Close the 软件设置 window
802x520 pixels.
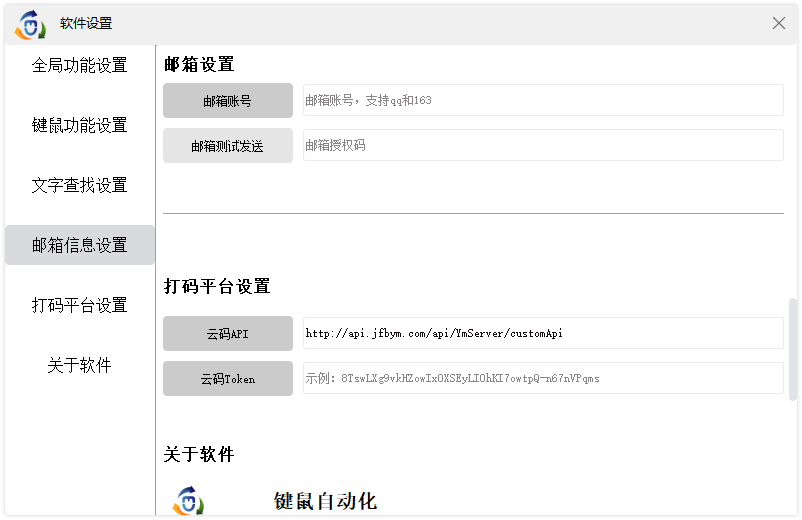(x=778, y=23)
